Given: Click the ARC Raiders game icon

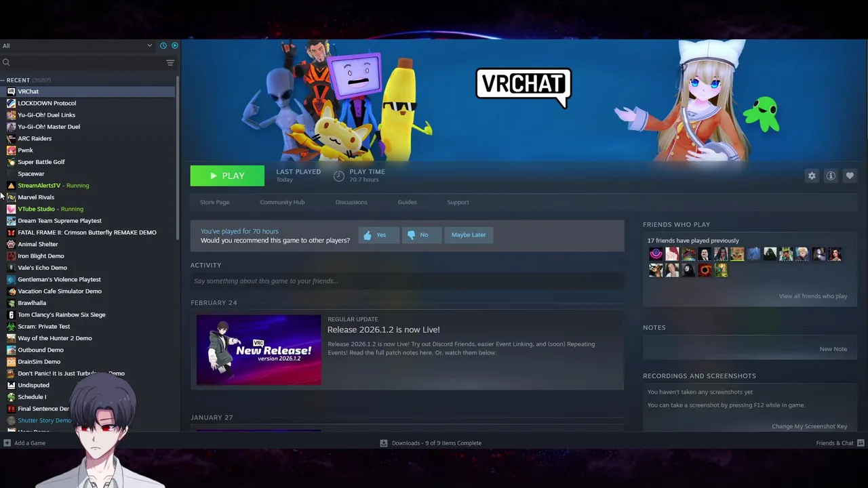Looking at the screenshot, I should pyautogui.click(x=11, y=138).
